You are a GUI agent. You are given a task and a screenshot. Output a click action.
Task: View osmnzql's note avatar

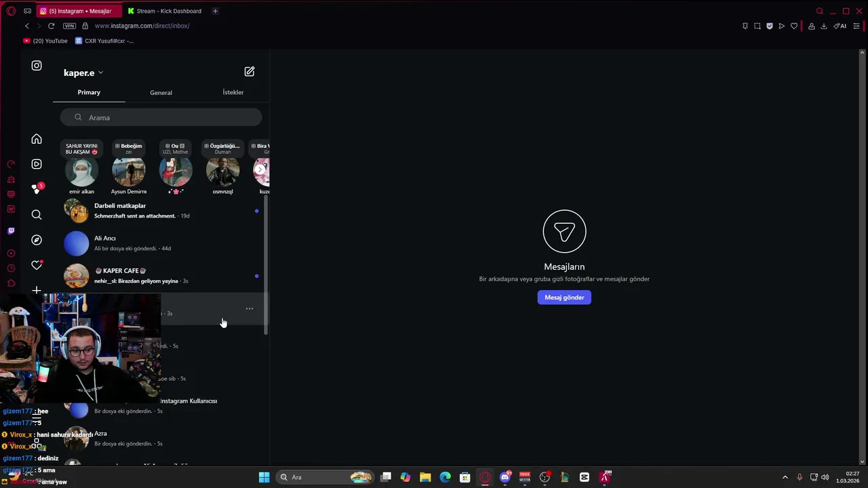point(222,172)
